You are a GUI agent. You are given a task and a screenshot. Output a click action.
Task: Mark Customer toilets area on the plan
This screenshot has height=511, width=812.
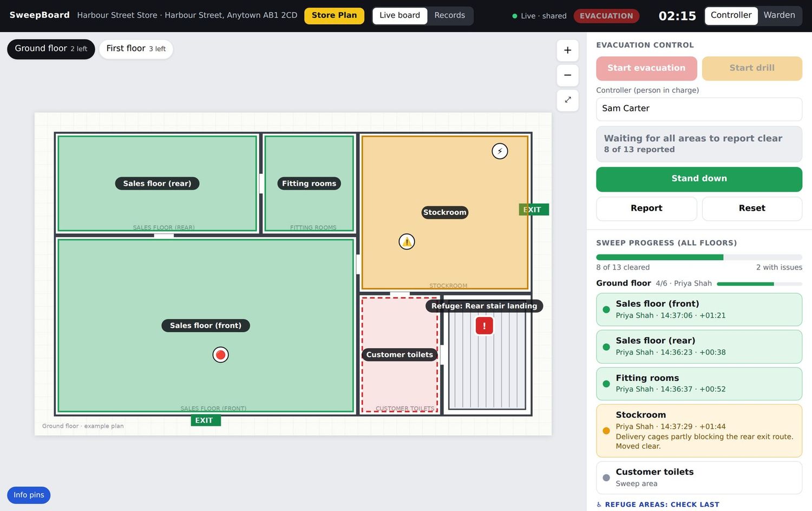pyautogui.click(x=400, y=355)
